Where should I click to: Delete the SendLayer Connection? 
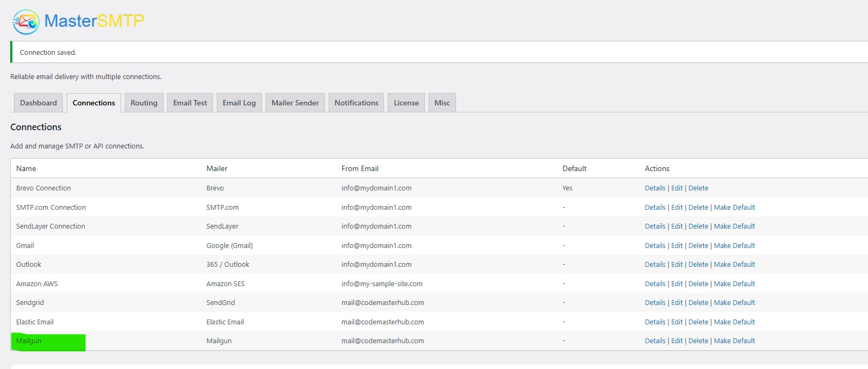point(698,226)
